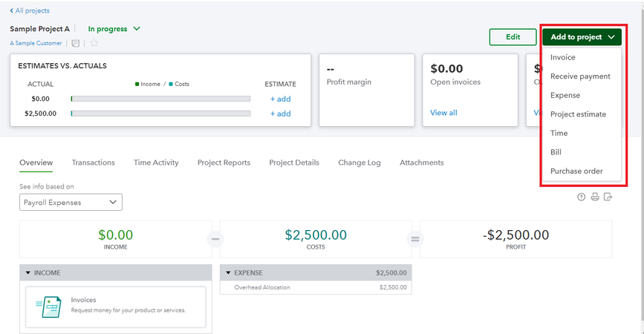Click the help question mark icon
The image size is (644, 334).
point(581,197)
